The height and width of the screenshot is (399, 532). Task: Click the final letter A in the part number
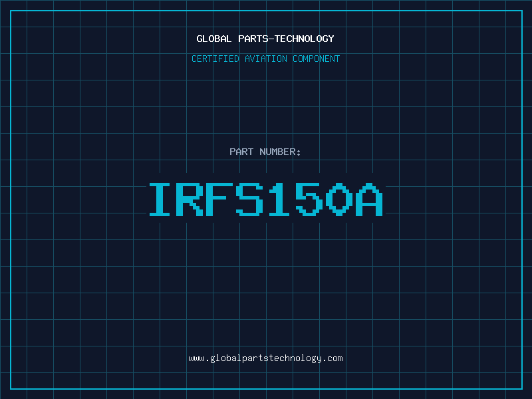click(370, 199)
